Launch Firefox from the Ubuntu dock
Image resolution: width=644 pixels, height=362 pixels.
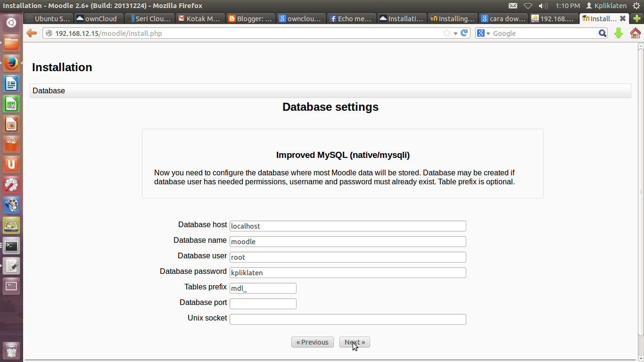(x=11, y=63)
